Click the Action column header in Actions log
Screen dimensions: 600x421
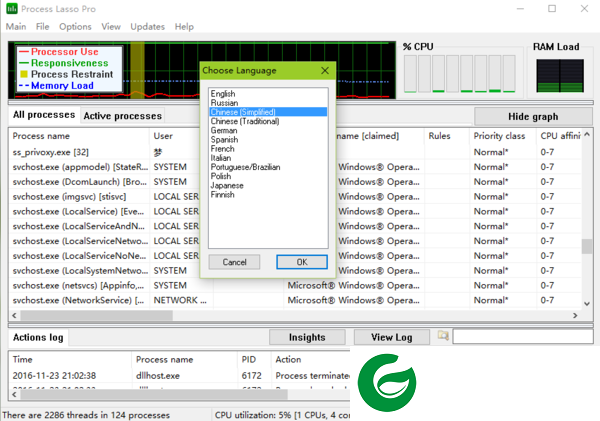tap(311, 359)
